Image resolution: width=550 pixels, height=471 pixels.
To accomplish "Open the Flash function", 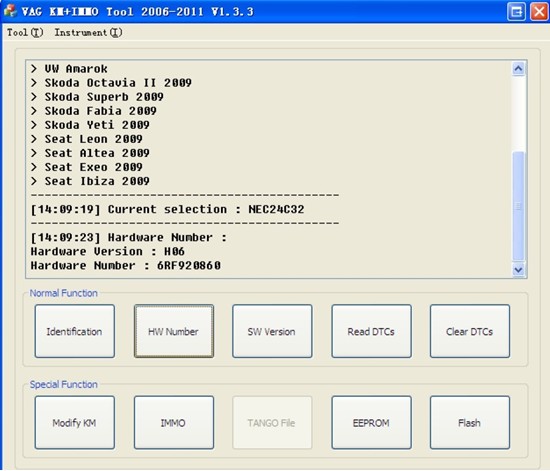I will tap(470, 422).
